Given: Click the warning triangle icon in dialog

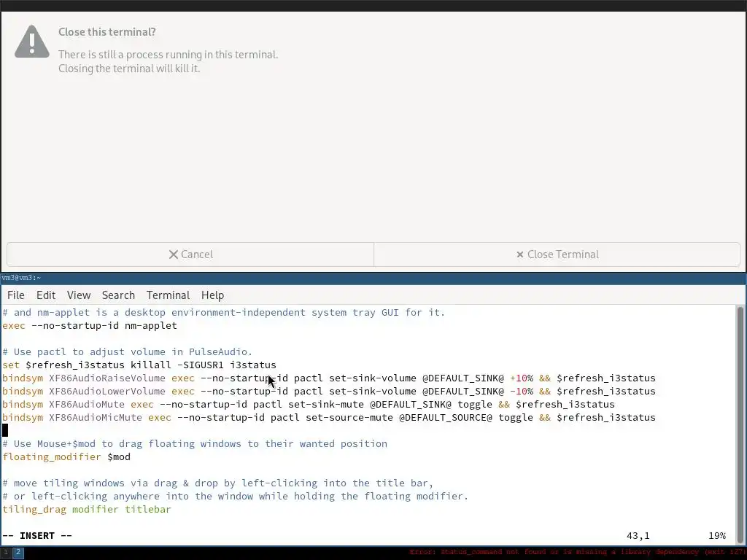Looking at the screenshot, I should 32,42.
